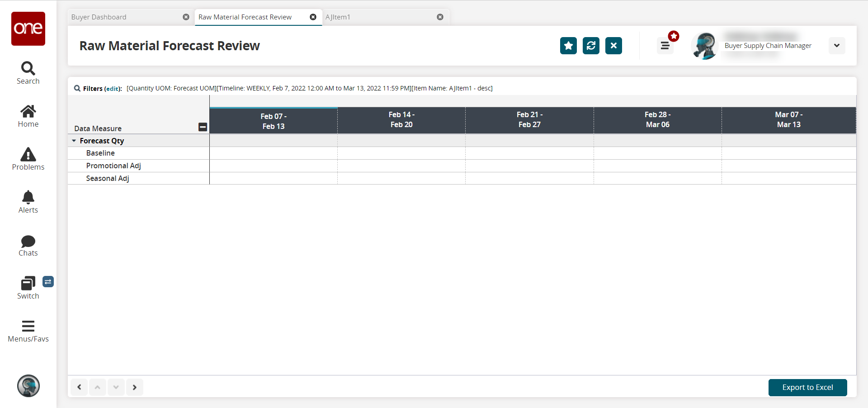Click the Feb 14 - Feb 20 column header
868x408 pixels.
pos(401,120)
